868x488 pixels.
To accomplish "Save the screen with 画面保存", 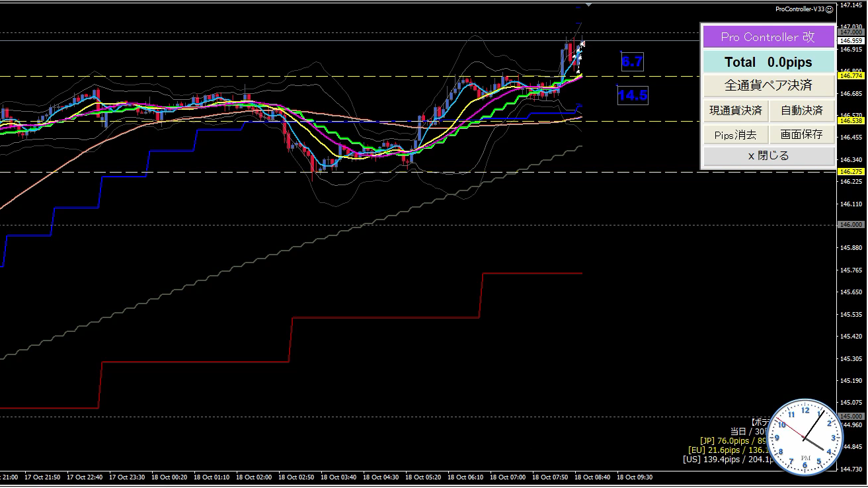I will (x=802, y=135).
